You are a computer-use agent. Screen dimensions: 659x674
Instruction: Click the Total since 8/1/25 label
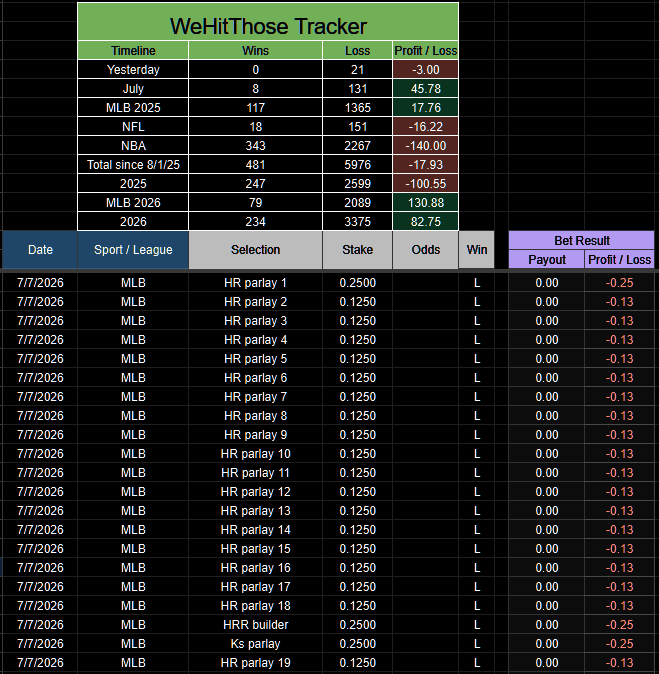133,165
